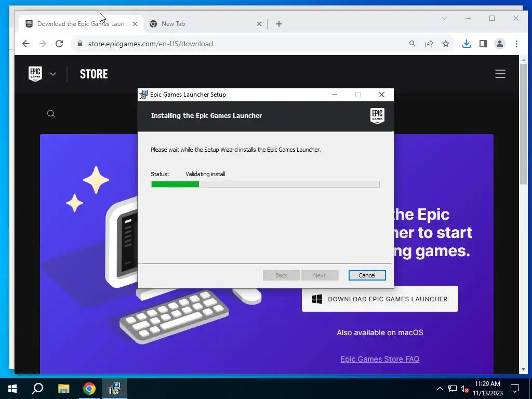Click the Epic Games logo in the installer header

(377, 116)
